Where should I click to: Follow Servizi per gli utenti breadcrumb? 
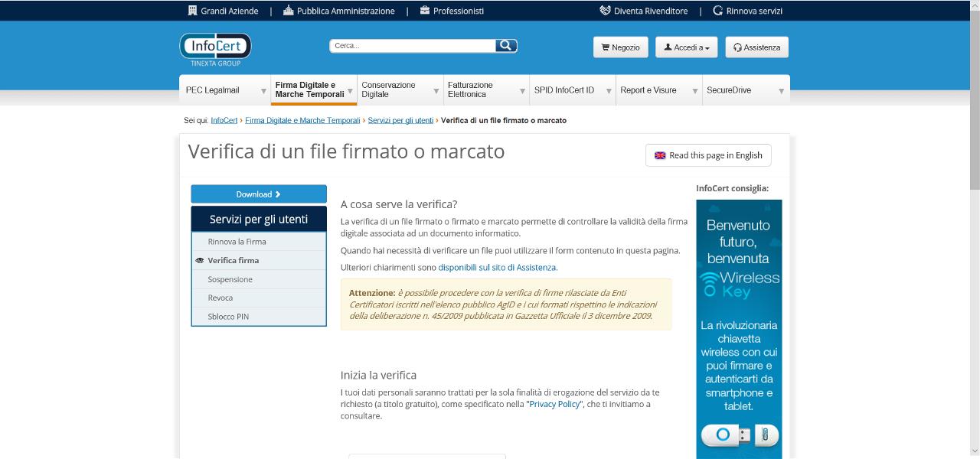(400, 121)
